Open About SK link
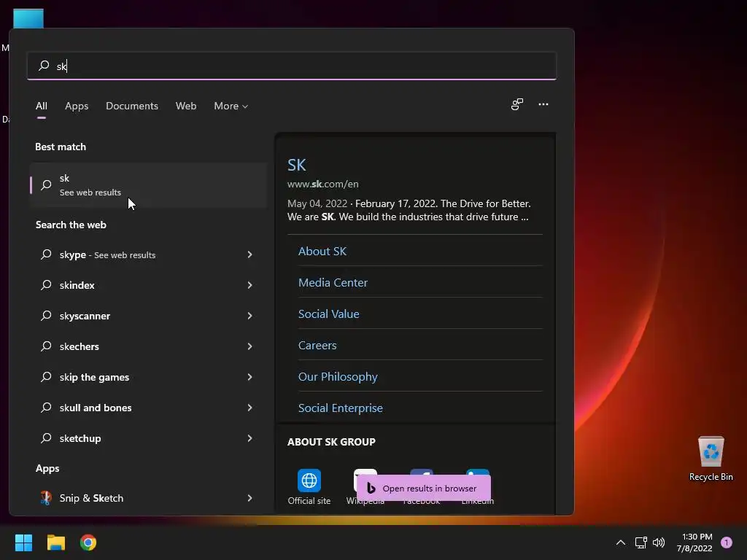 (x=322, y=251)
